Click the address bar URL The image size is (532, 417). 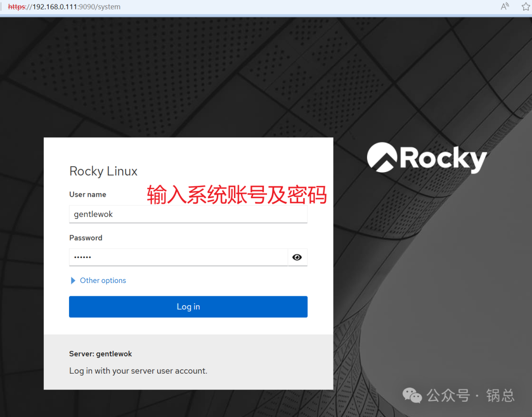click(x=64, y=6)
